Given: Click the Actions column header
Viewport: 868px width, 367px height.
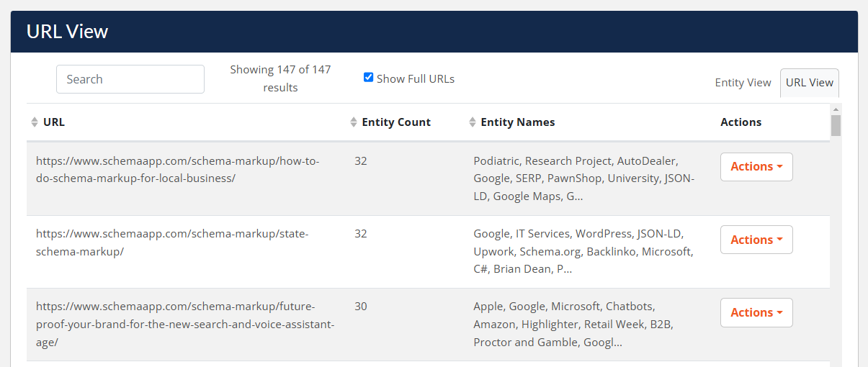Looking at the screenshot, I should [741, 122].
